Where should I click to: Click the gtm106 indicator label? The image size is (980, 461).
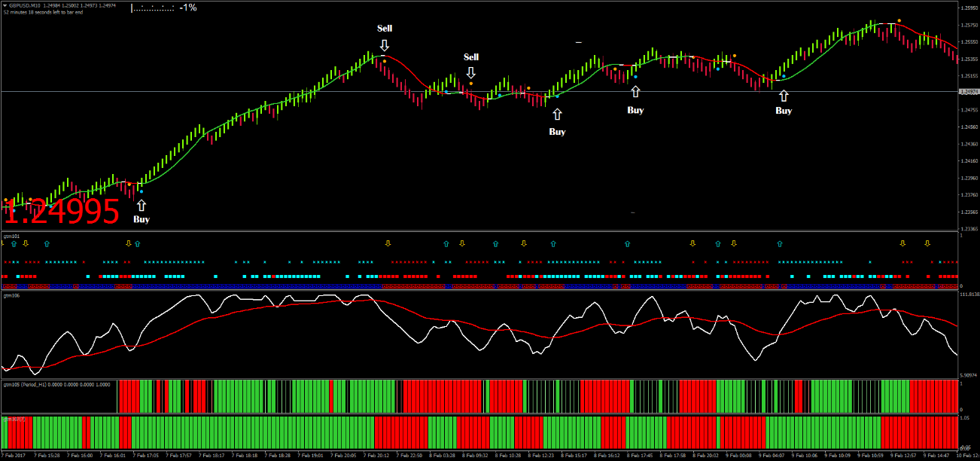[11, 294]
